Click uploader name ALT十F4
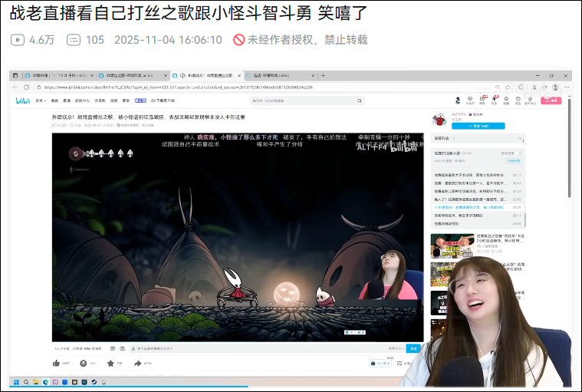The width and height of the screenshot is (582, 392). [459, 114]
